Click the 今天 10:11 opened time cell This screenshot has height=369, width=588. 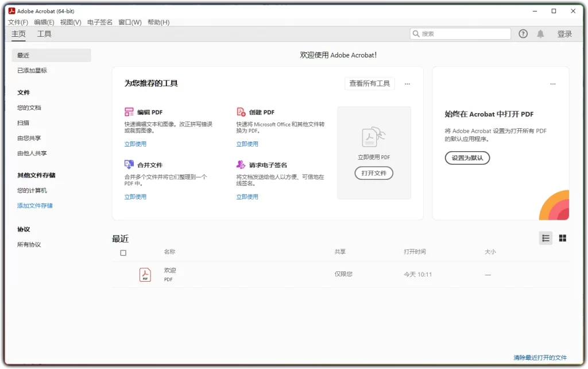[418, 274]
